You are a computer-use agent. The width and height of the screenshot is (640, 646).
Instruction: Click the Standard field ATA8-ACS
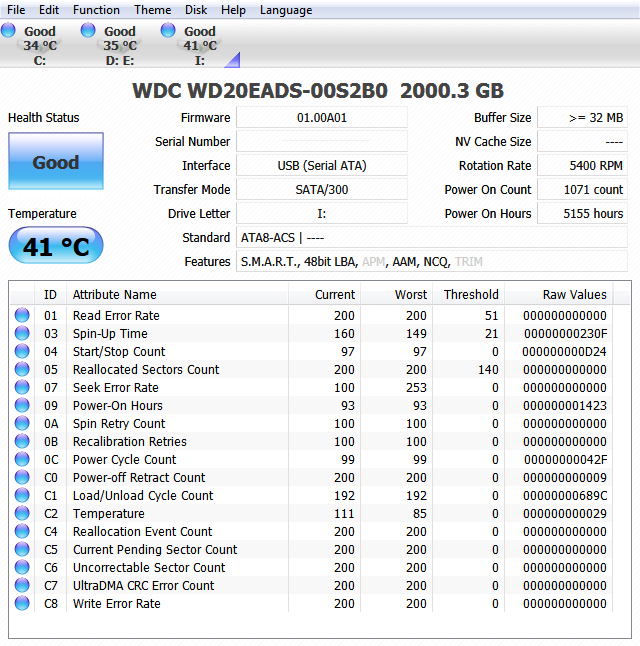431,237
